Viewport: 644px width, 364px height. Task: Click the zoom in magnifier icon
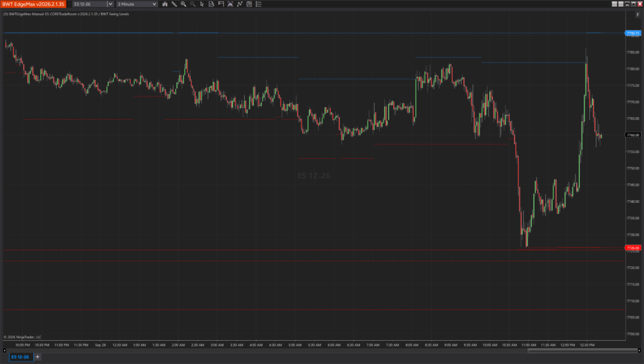tap(183, 4)
